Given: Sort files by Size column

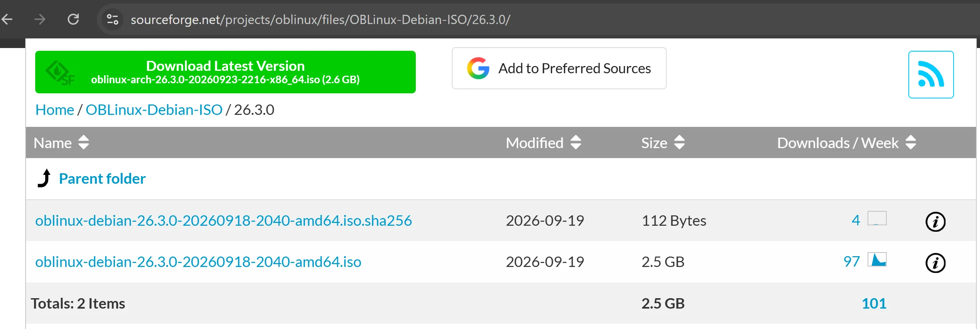Looking at the screenshot, I should click(x=663, y=142).
